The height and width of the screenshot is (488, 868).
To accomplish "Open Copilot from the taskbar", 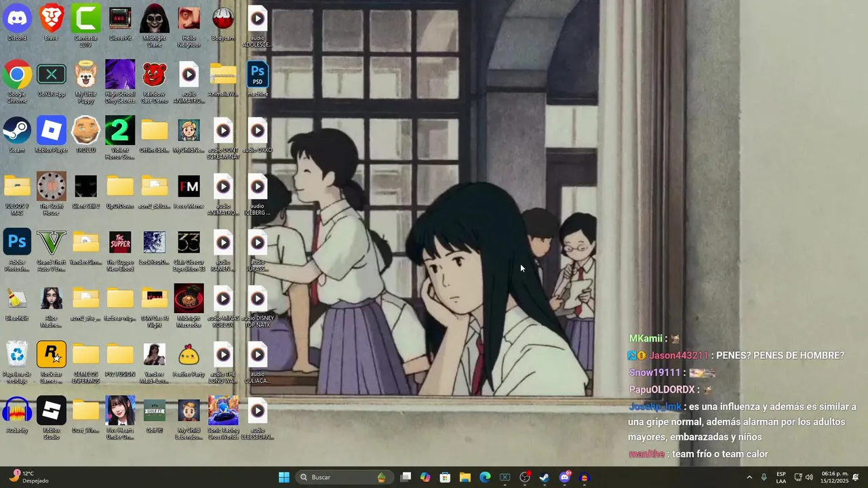I will click(425, 477).
